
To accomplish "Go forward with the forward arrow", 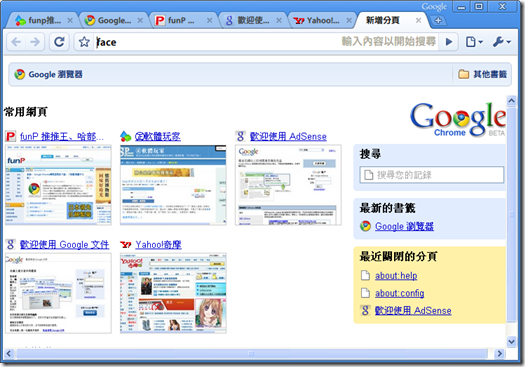I will pos(34,42).
